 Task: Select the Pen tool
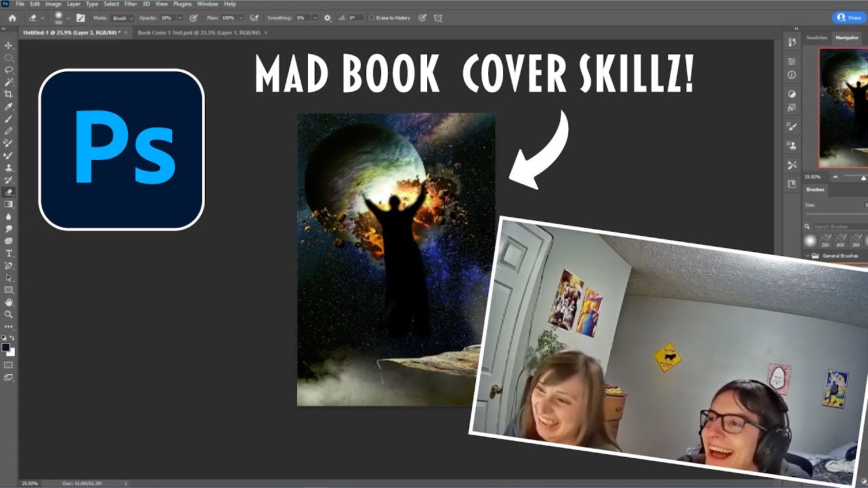[x=9, y=265]
